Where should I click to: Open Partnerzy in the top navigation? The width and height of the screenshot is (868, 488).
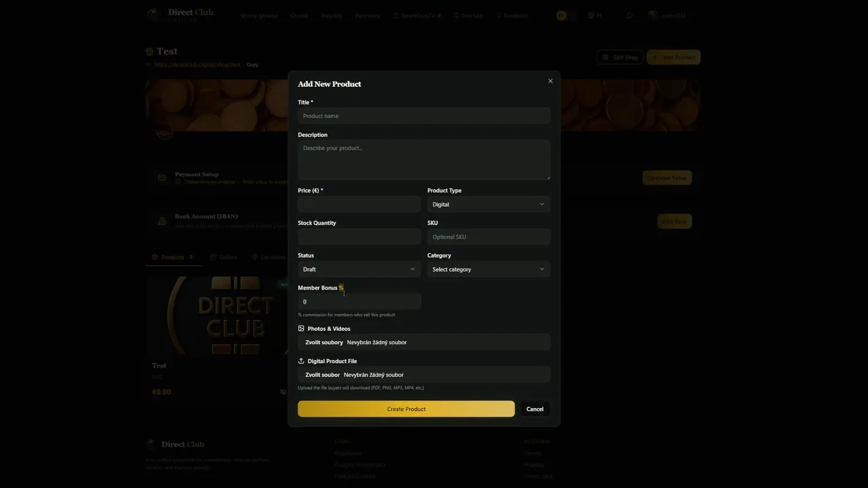pos(368,16)
